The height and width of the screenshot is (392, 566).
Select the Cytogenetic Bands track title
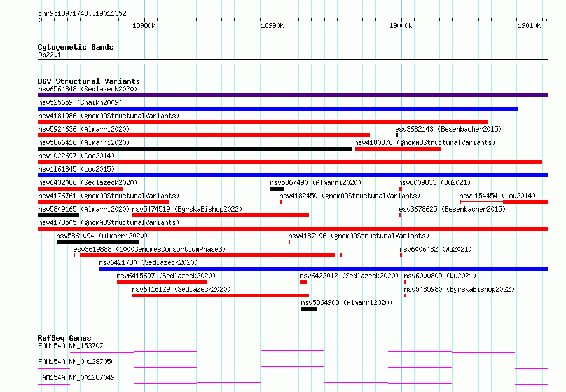click(76, 47)
